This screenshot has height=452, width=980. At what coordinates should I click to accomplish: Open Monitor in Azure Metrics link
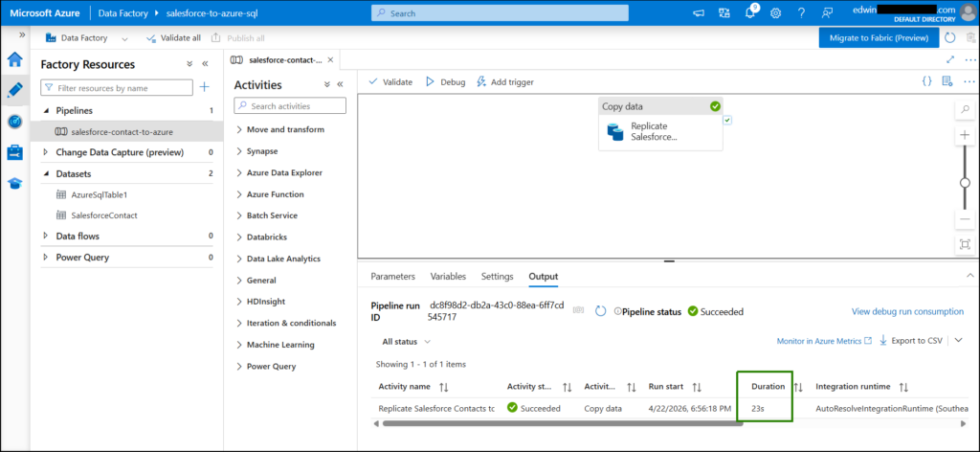(x=824, y=341)
